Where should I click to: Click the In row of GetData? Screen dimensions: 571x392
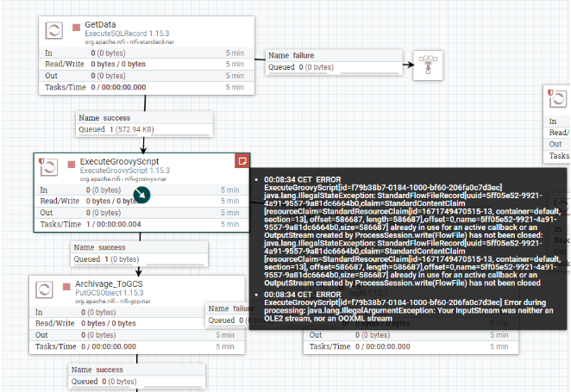[x=147, y=53]
